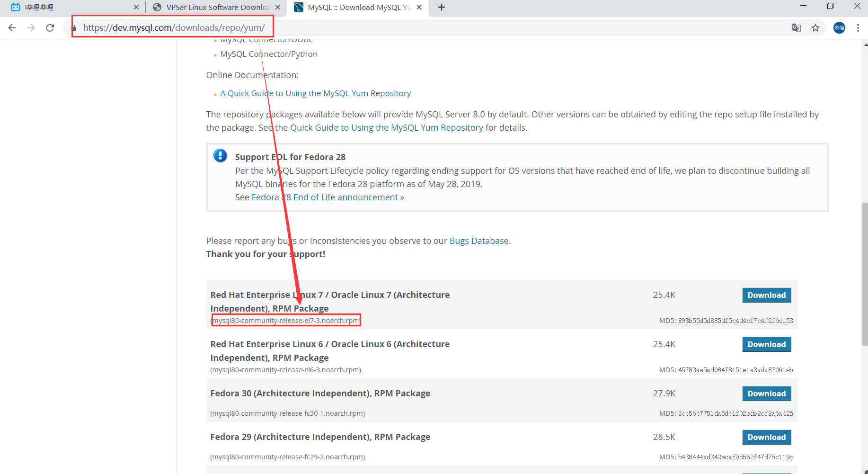Viewport: 868px width, 474px height.
Task: Open the Chrome profile avatar
Action: (x=839, y=28)
